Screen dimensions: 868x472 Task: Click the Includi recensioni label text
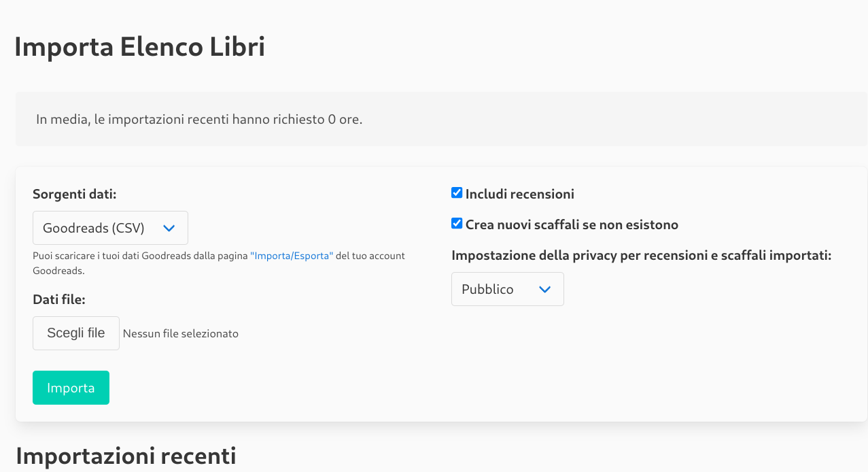click(x=520, y=194)
